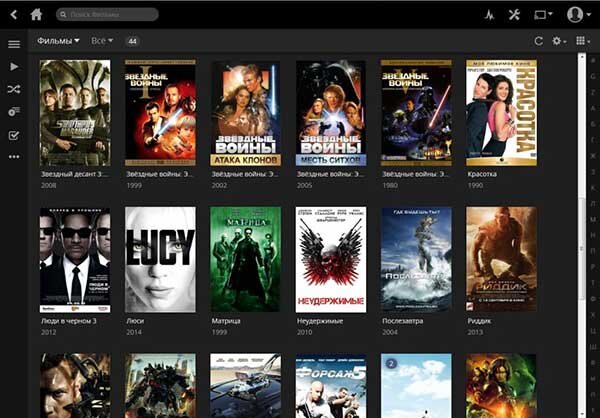This screenshot has height=418, width=600.
Task: Click year 2008 under Звездный десант 3
Action: click(x=49, y=186)
